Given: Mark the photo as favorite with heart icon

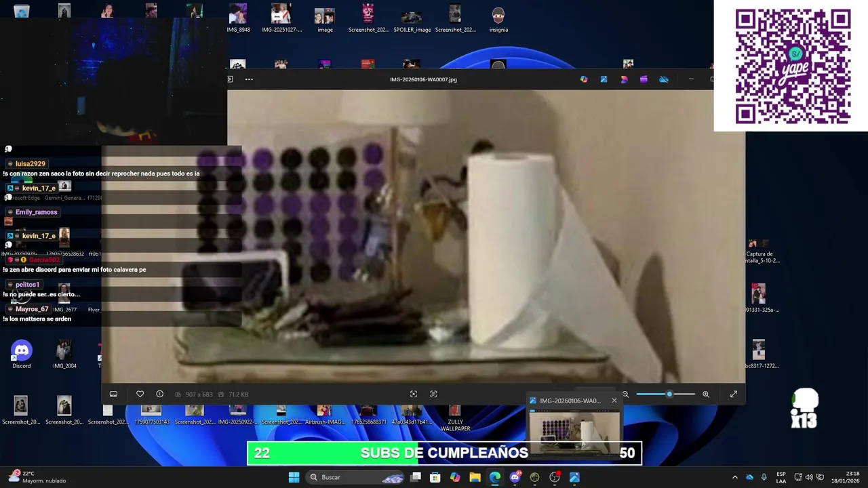Looking at the screenshot, I should [x=140, y=394].
